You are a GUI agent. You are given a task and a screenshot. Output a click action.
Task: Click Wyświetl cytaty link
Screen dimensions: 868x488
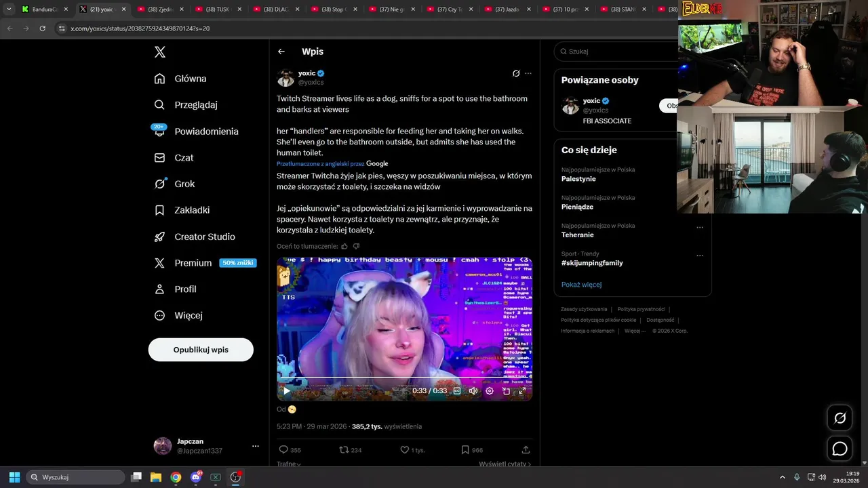click(x=505, y=464)
